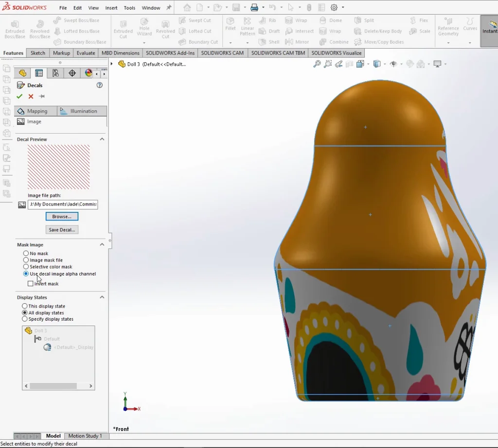Switch to the Illumination tab
This screenshot has height=448, width=498.
coord(82,111)
